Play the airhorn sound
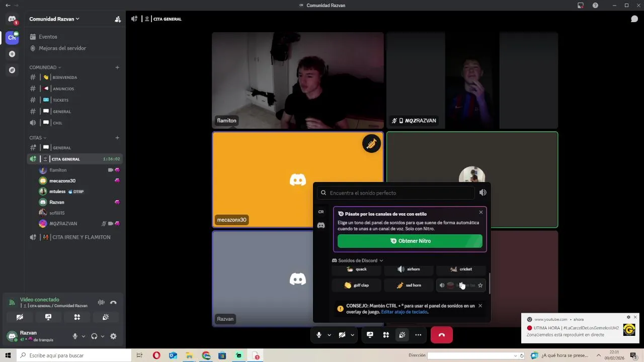The height and width of the screenshot is (362, 644). point(409,269)
